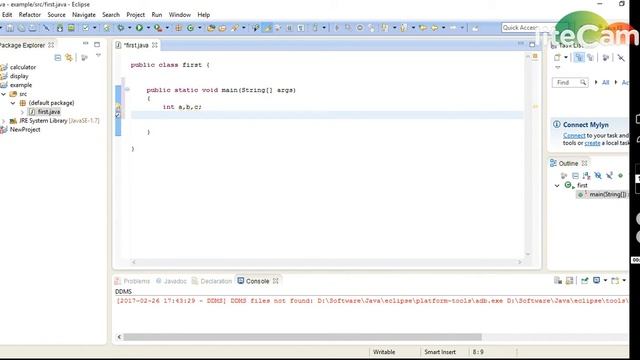Open the Project menu

tap(136, 15)
